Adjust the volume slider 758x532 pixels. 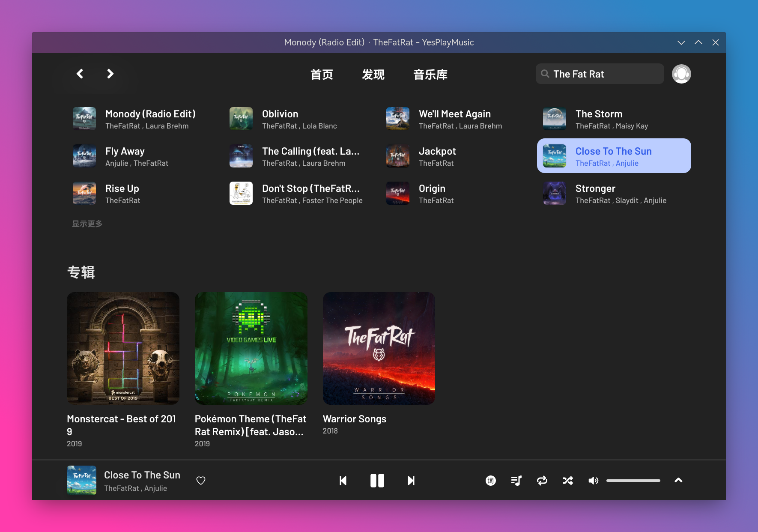coord(633,480)
